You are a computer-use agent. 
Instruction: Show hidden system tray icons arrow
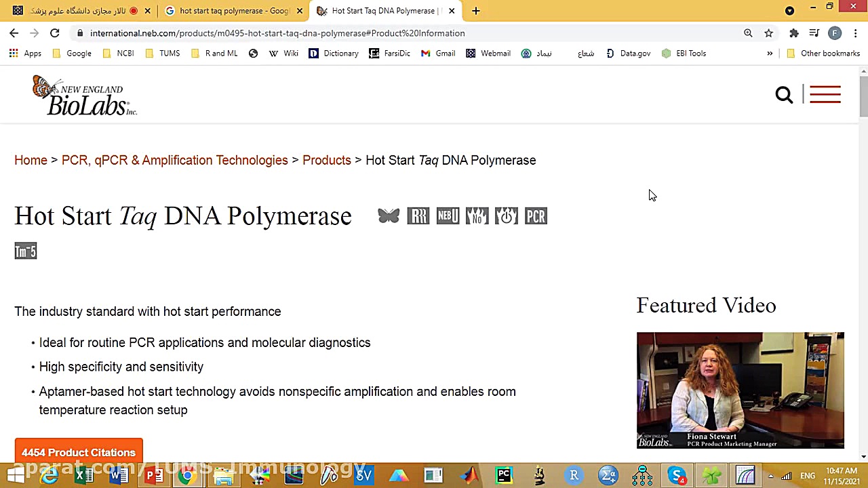(x=770, y=476)
